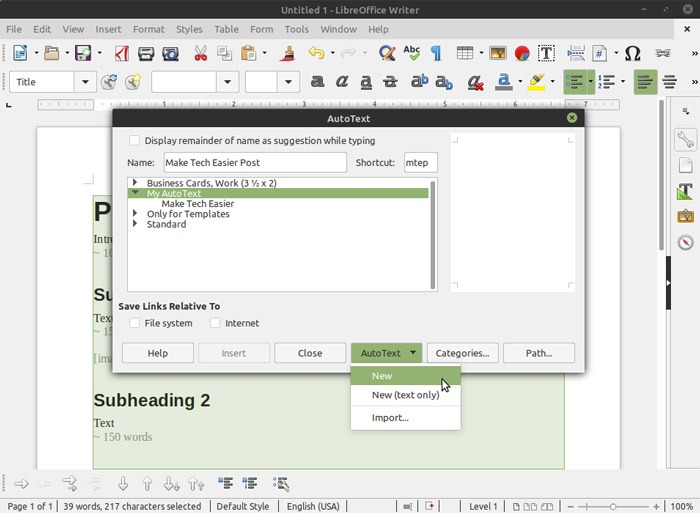This screenshot has height=513, width=700.
Task: Open the Title paragraph style dropdown
Action: (x=85, y=82)
